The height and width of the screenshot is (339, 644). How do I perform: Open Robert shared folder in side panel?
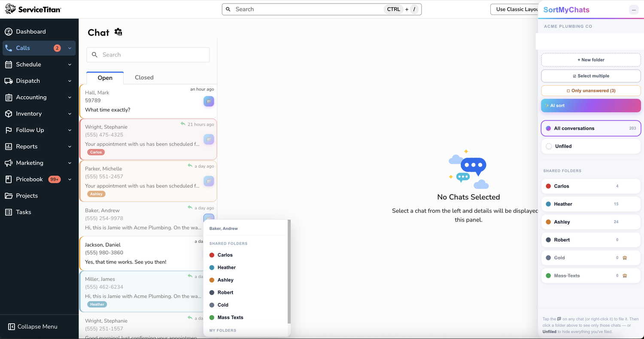pyautogui.click(x=591, y=240)
